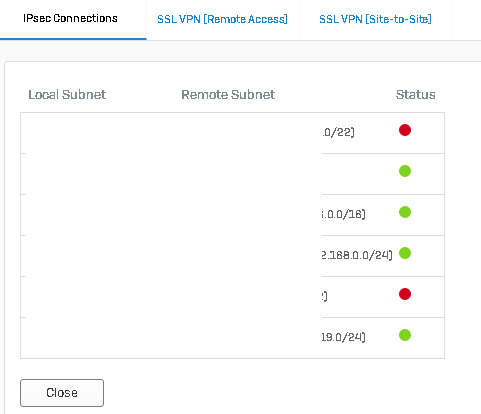
Task: Select the subnet text ending .0.0/16)
Action: pos(344,214)
